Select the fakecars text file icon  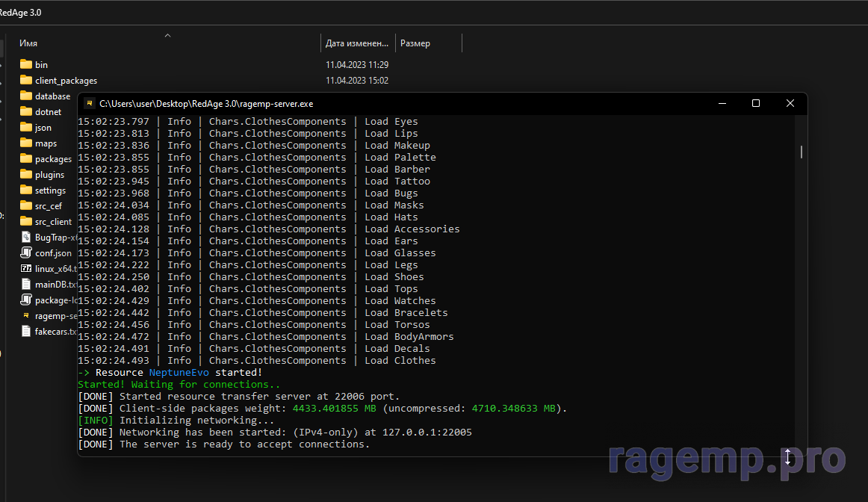tap(26, 331)
